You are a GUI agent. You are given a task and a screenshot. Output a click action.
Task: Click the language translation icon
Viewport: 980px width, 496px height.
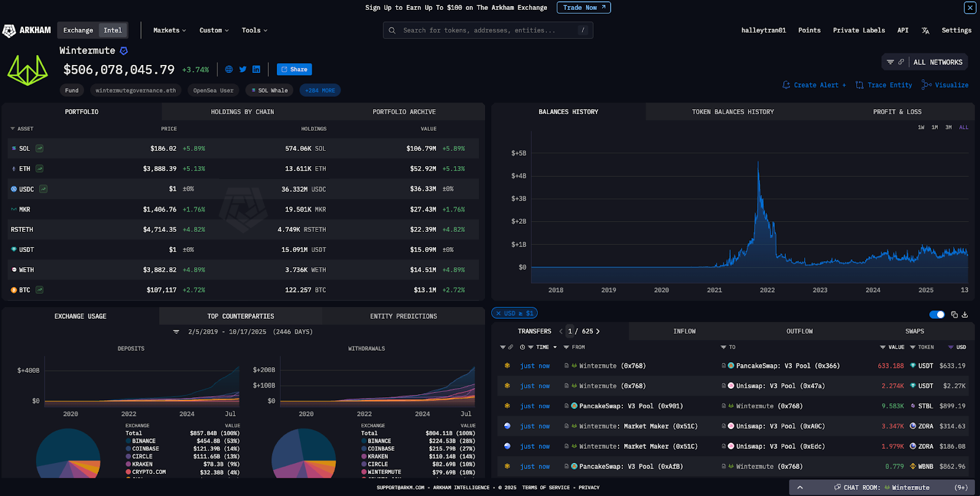(x=925, y=31)
